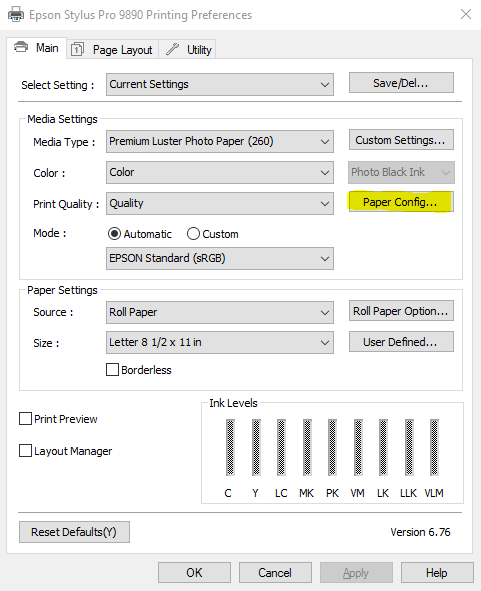The width and height of the screenshot is (481, 591).
Task: Click the wrench icon on the Utility tab
Action: click(172, 49)
